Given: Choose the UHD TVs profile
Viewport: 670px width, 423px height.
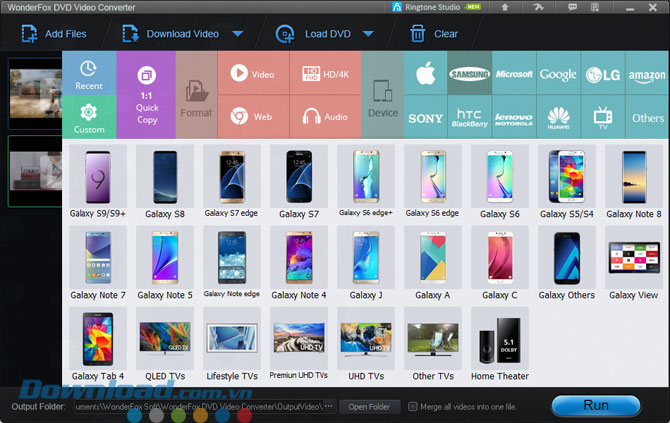Looking at the screenshot, I should point(366,344).
